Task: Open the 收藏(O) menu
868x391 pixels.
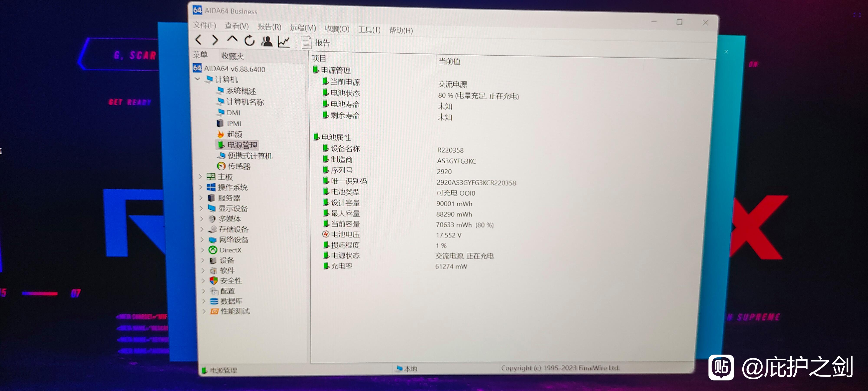Action: (337, 29)
